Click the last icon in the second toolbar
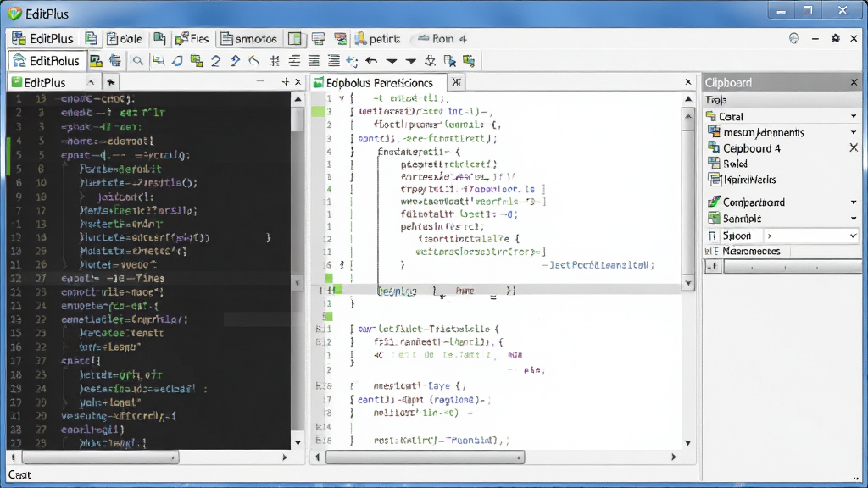Screen dimensions: 868x488 pyautogui.click(x=469, y=61)
